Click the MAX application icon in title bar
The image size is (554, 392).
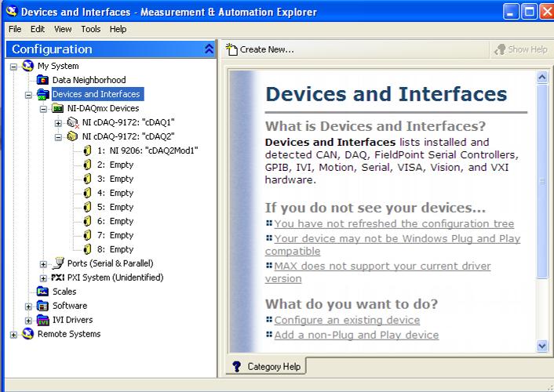point(12,11)
